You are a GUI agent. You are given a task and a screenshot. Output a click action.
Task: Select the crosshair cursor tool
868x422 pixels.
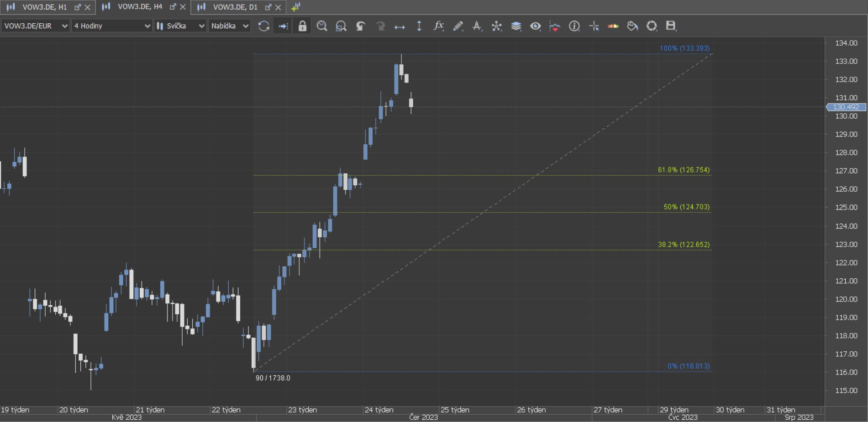(594, 26)
